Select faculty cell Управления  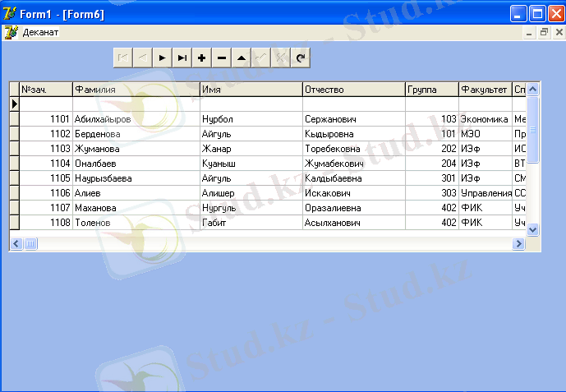pos(485,193)
